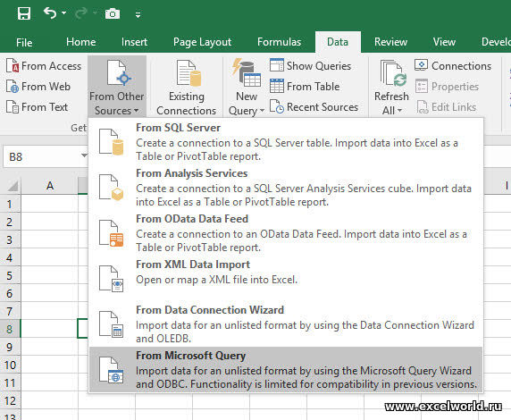Choose From Analysis Services option
The width and height of the screenshot is (511, 420).
pyautogui.click(x=286, y=187)
